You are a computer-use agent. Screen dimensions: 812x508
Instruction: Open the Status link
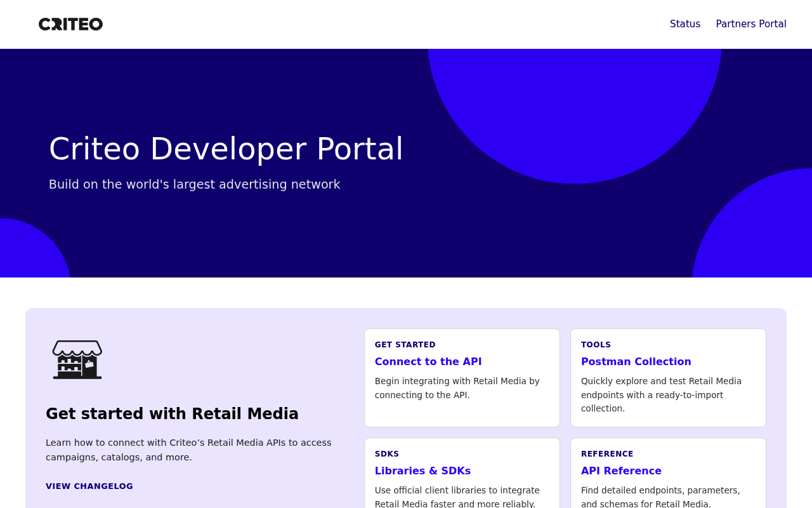click(685, 24)
